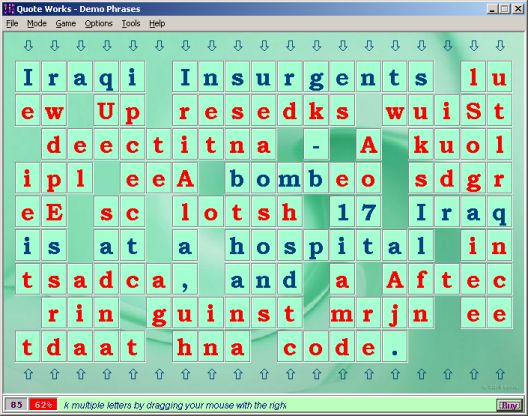Click the Buy button in the status bar

(509, 405)
